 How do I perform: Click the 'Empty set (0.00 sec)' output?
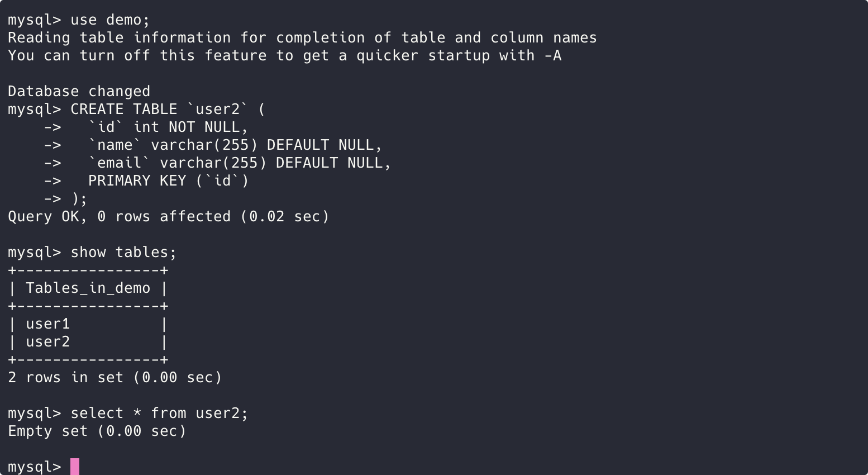coord(97,431)
